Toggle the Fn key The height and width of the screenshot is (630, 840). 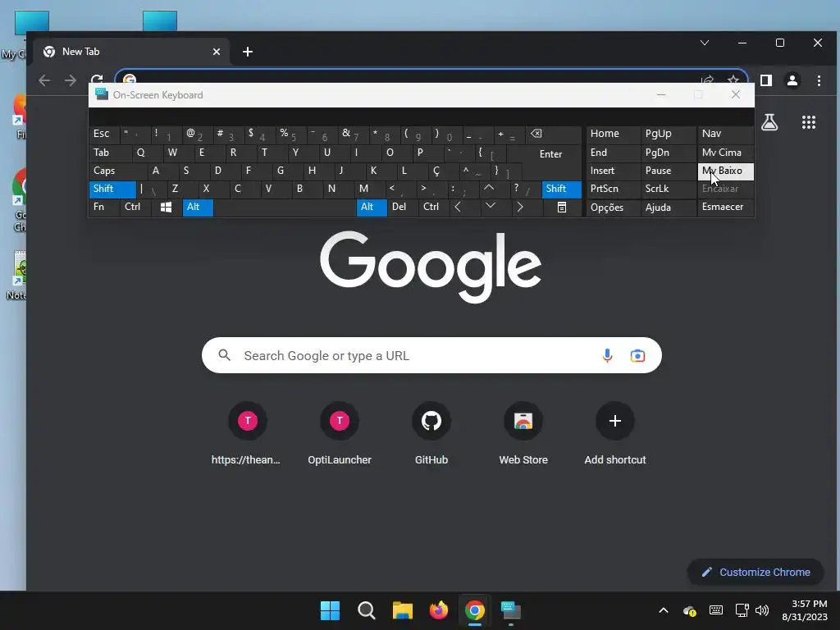point(104,208)
